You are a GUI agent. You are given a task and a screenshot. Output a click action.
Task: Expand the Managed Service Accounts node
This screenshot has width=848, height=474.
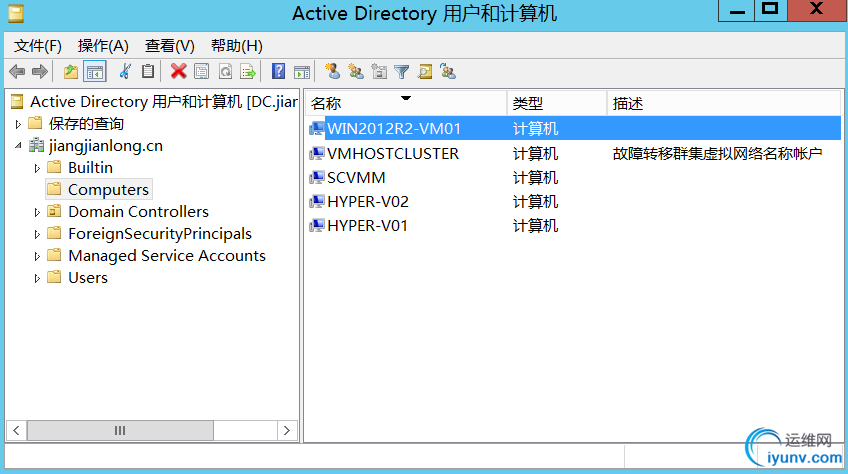(x=37, y=256)
